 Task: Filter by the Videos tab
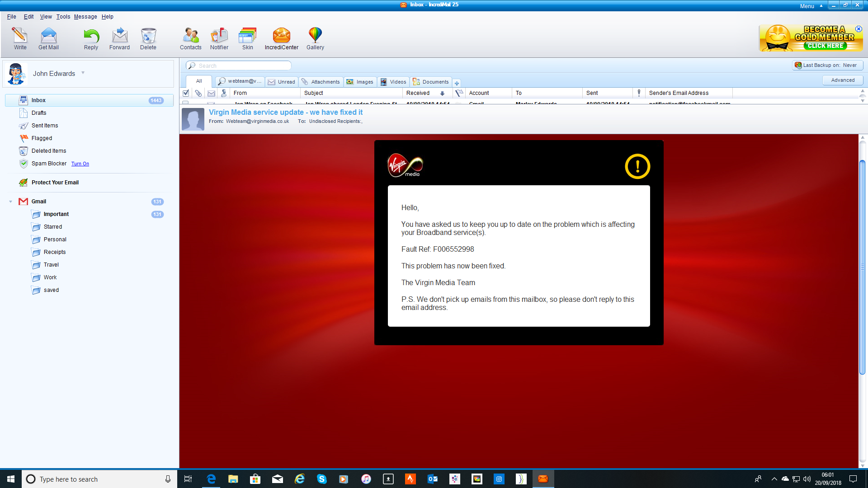point(393,82)
